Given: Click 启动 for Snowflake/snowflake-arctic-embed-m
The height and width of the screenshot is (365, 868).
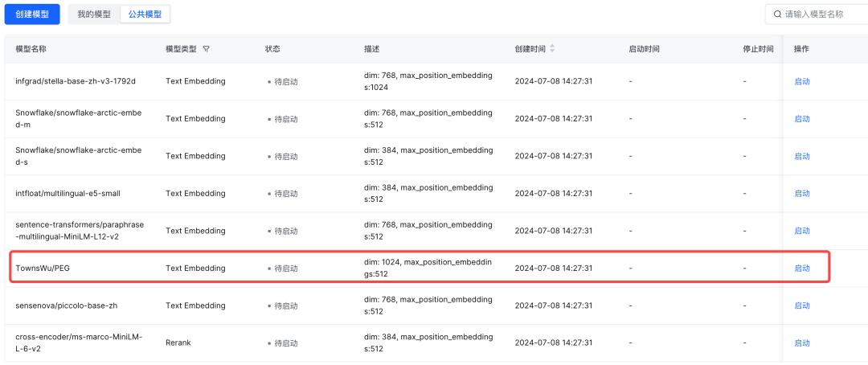Looking at the screenshot, I should (x=802, y=119).
